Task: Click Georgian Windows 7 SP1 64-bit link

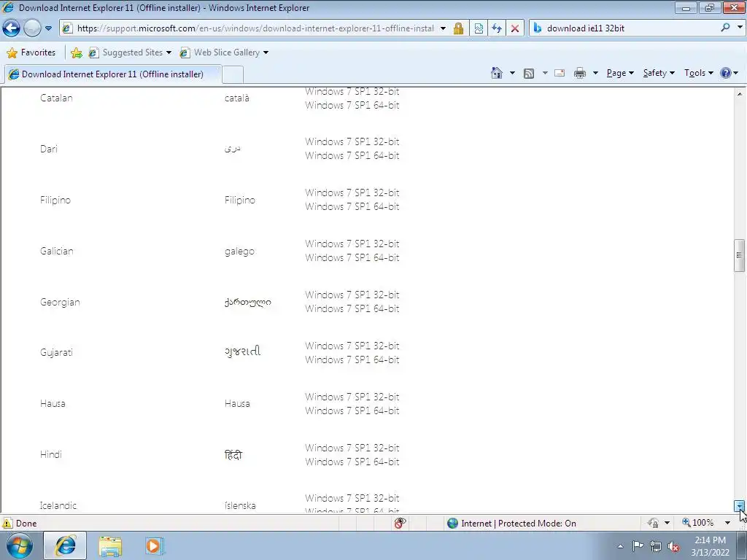Action: [352, 308]
